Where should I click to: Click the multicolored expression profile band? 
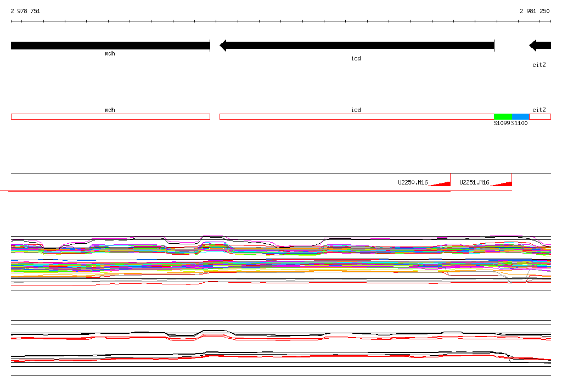click(x=281, y=261)
